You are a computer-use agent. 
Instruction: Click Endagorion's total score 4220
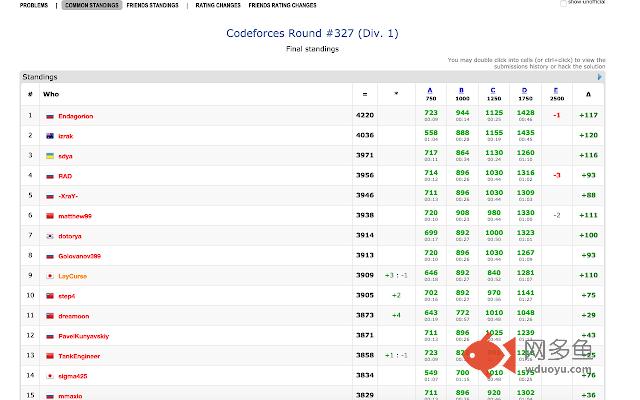pyautogui.click(x=365, y=116)
